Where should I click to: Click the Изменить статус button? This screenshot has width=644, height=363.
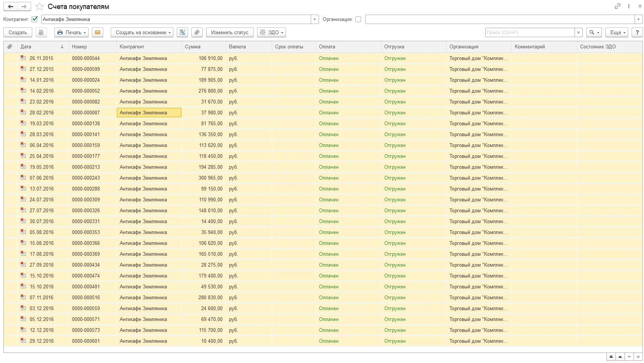[x=230, y=33]
